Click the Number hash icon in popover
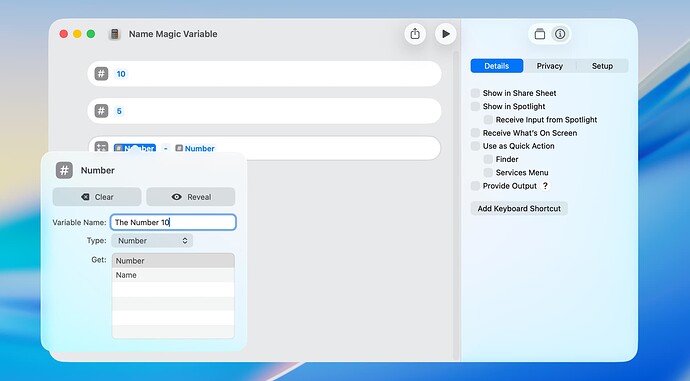 (x=64, y=170)
